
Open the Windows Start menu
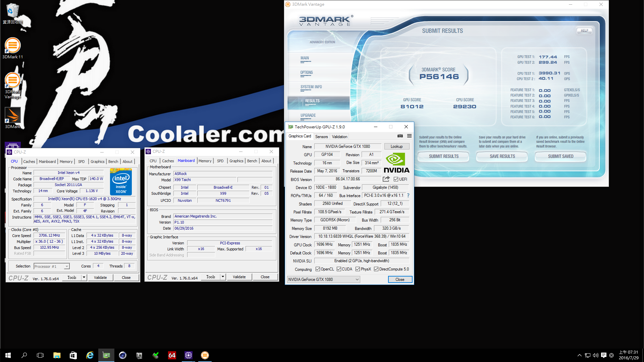[x=8, y=355]
